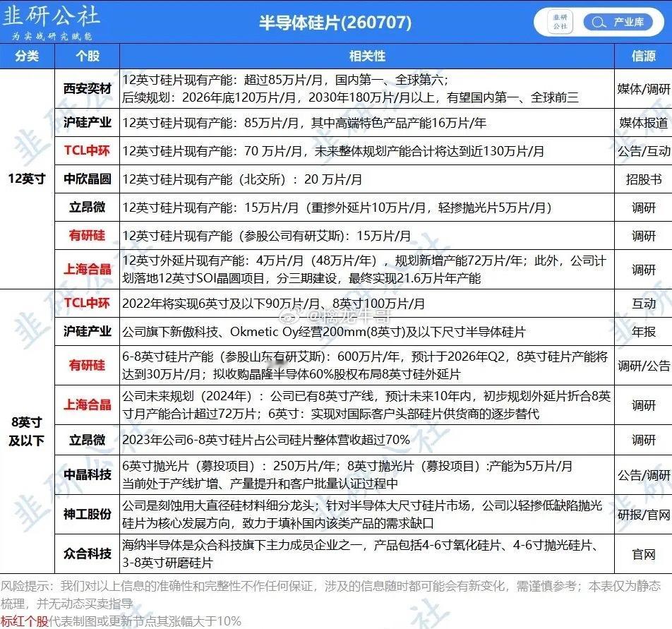Click source cell 公告/互动
Viewport: 672px width, 629px height.
tap(643, 151)
